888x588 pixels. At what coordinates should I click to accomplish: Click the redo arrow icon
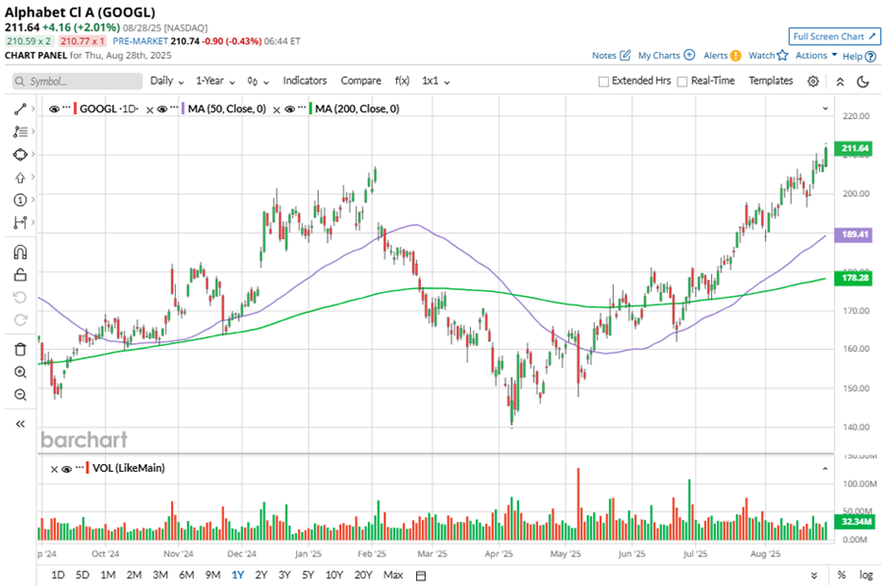(x=20, y=321)
